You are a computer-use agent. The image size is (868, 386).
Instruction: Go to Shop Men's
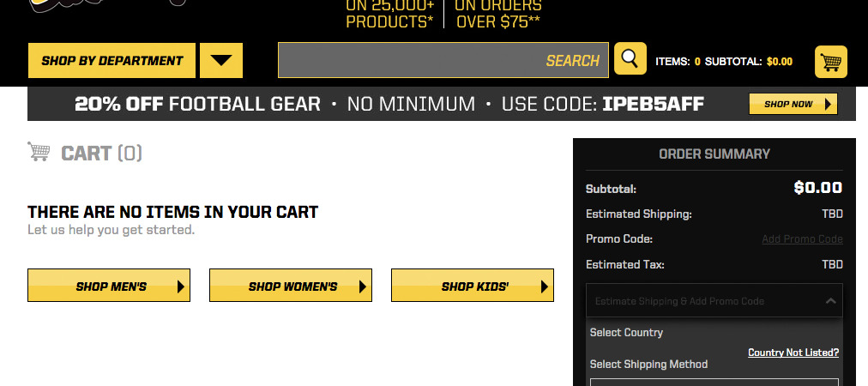coord(109,286)
